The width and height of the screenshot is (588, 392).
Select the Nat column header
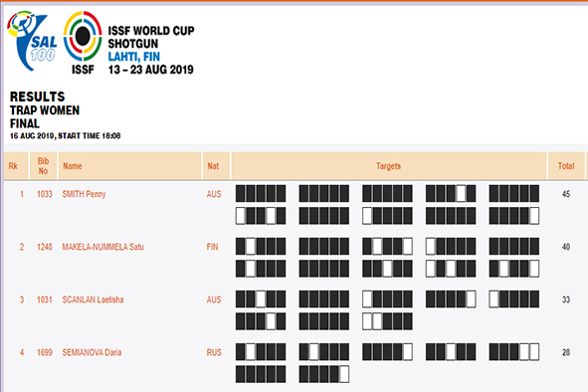213,166
